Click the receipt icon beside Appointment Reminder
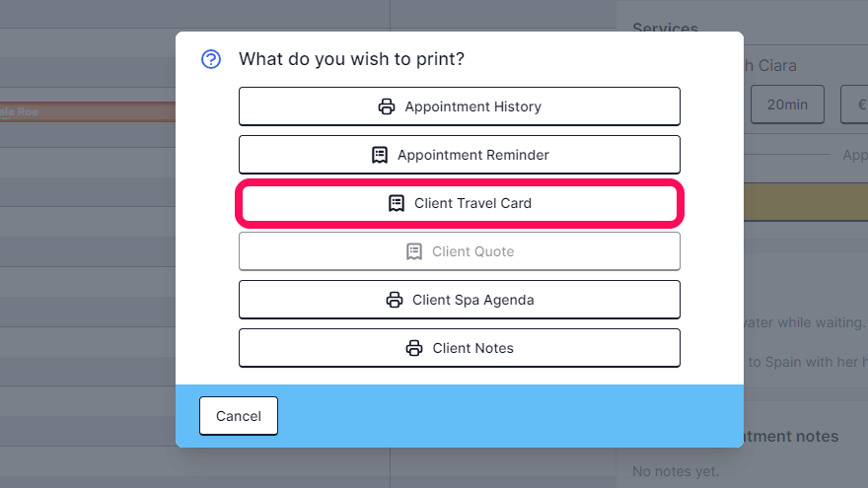The image size is (868, 488). click(x=379, y=155)
